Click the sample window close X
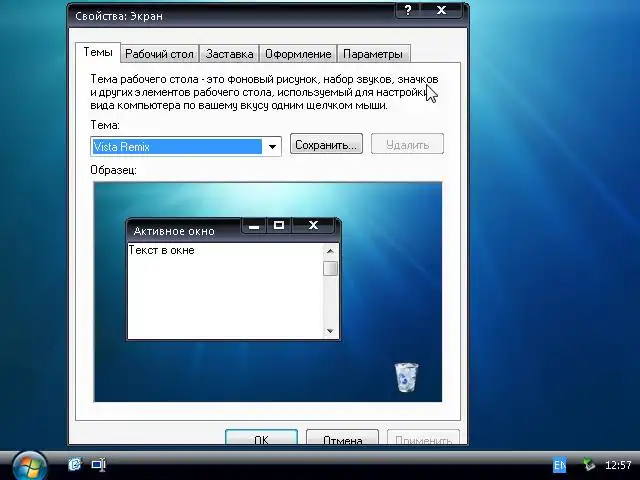Viewport: 640px width, 480px height. click(x=313, y=225)
